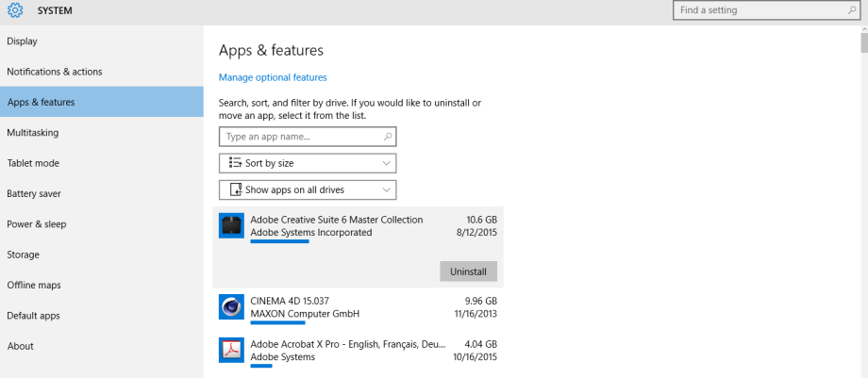Click the Adobe Acrobat X Pro icon
This screenshot has width=868, height=378.
click(x=231, y=350)
